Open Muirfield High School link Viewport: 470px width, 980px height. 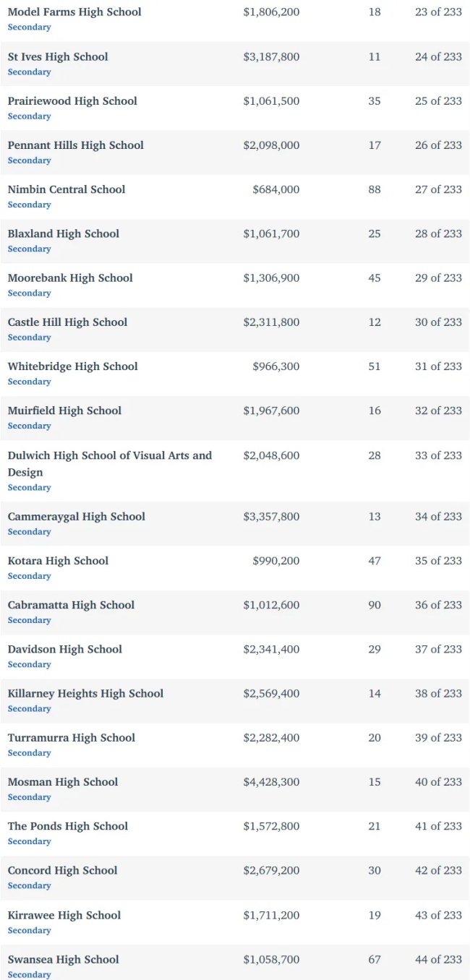point(64,411)
